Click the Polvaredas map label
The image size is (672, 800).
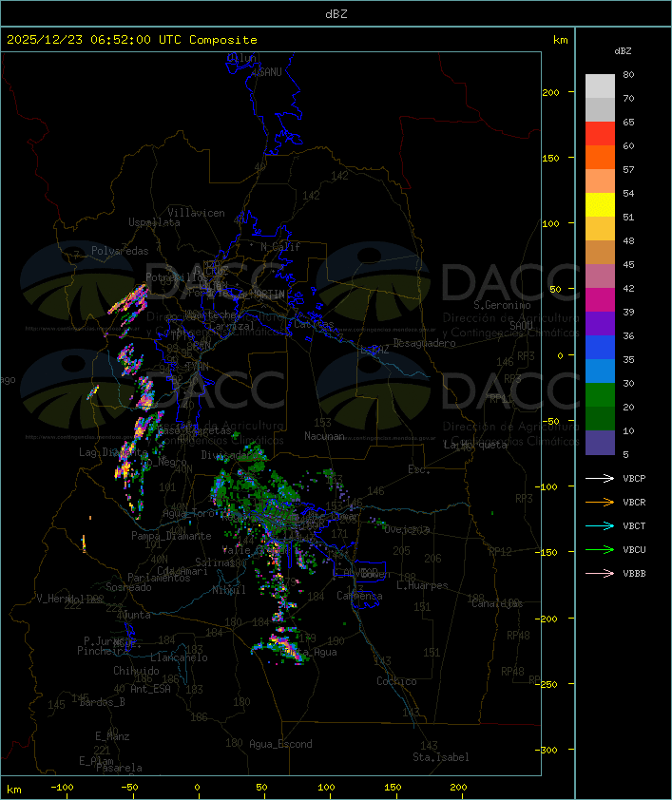pos(120,251)
